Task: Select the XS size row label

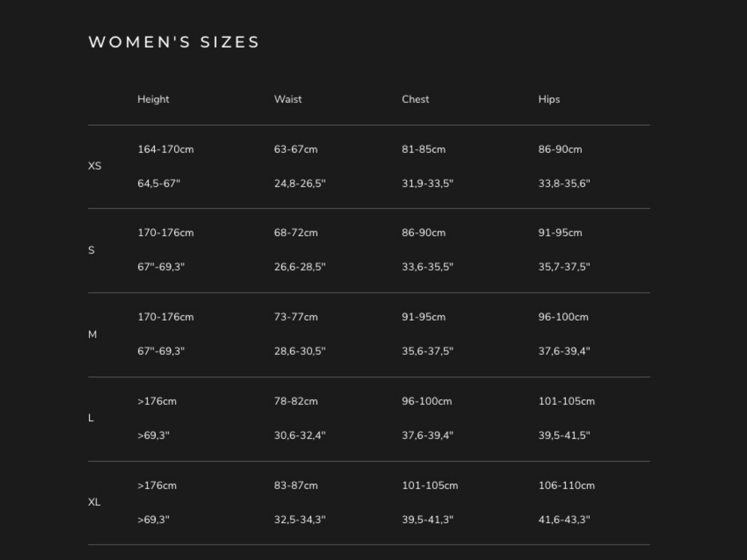Action: point(94,166)
